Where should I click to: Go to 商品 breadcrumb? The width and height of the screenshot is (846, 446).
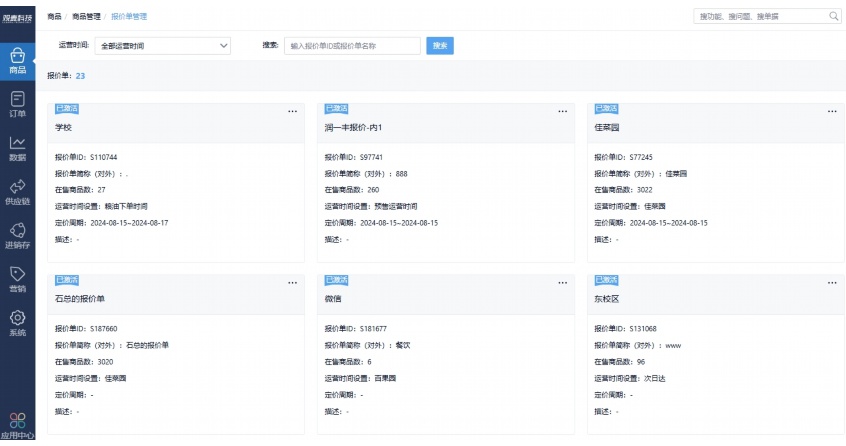coord(54,17)
